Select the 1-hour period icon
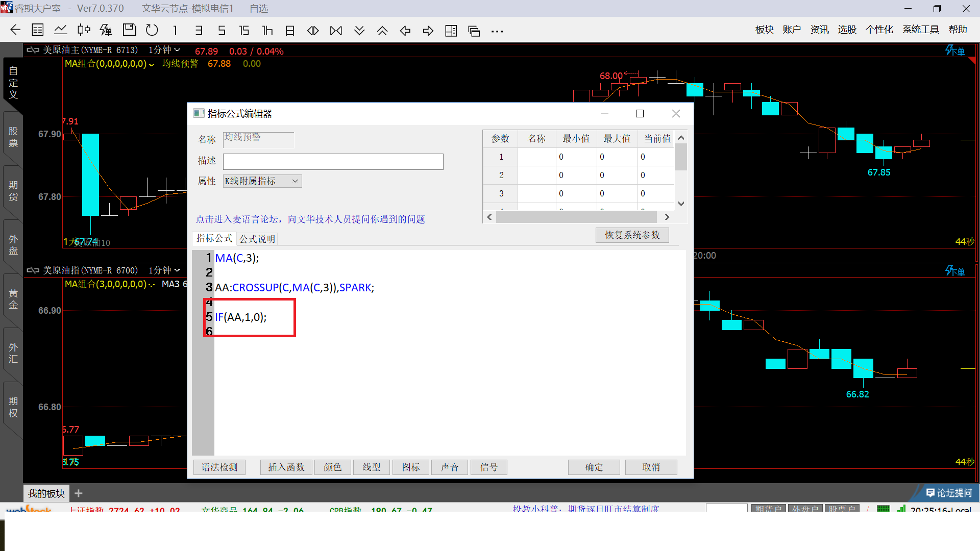The width and height of the screenshot is (980, 551). coord(267,31)
